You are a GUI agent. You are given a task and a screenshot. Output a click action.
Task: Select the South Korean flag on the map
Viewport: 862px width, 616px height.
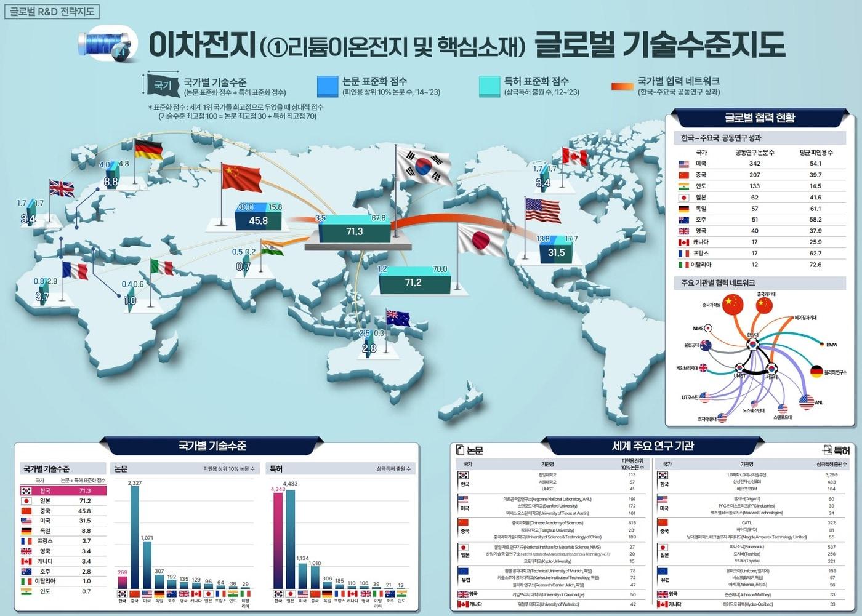[423, 164]
